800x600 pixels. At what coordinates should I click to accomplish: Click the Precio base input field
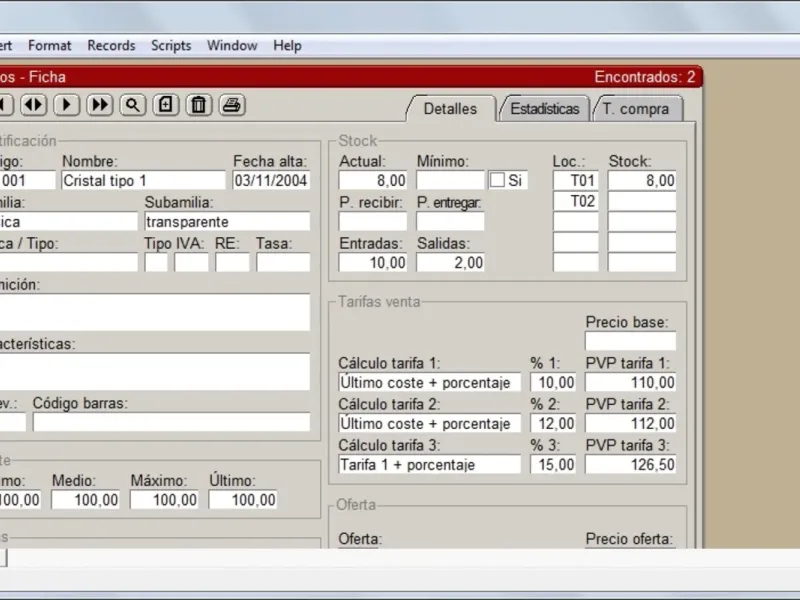[631, 341]
